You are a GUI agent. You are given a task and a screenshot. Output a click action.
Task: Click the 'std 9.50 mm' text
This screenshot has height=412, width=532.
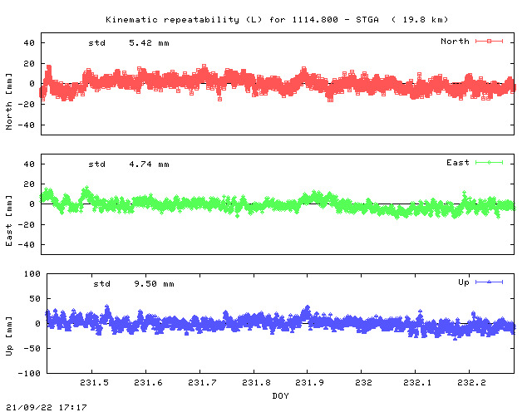click(134, 284)
